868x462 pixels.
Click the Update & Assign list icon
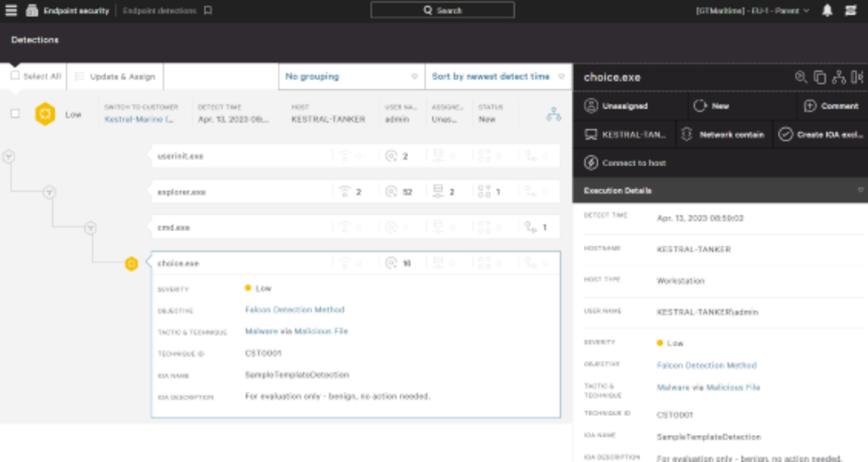click(80, 76)
